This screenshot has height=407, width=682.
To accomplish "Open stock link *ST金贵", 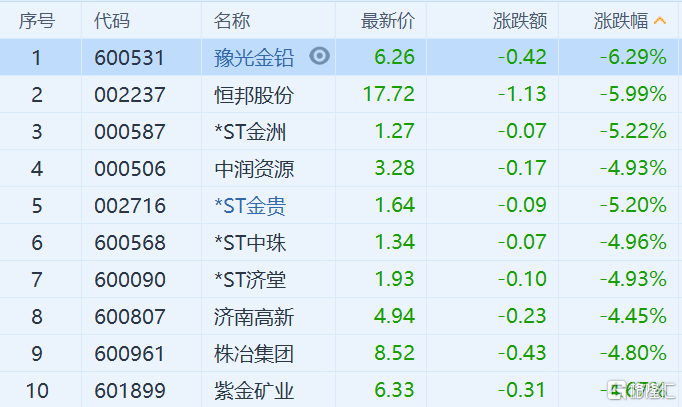I will click(250, 206).
